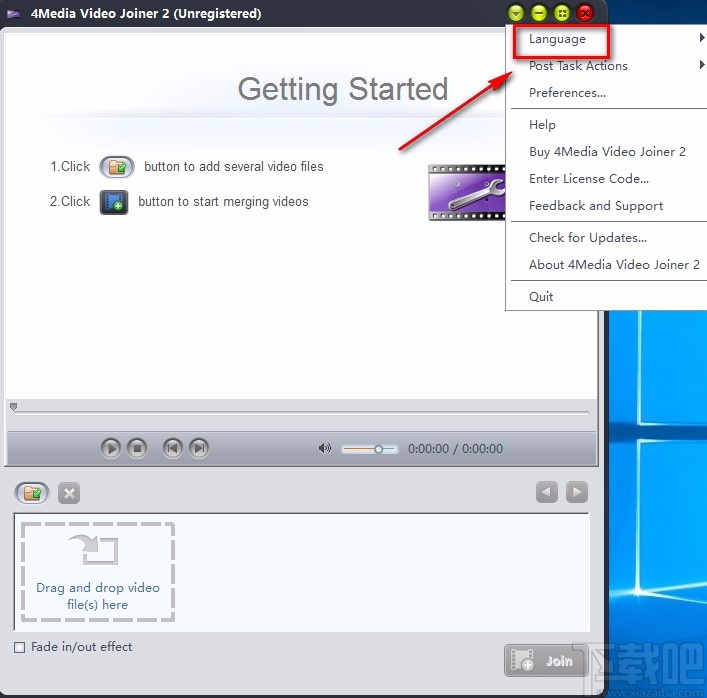Click the drag and drop video files area
This screenshot has width=707, height=698.
(x=98, y=572)
